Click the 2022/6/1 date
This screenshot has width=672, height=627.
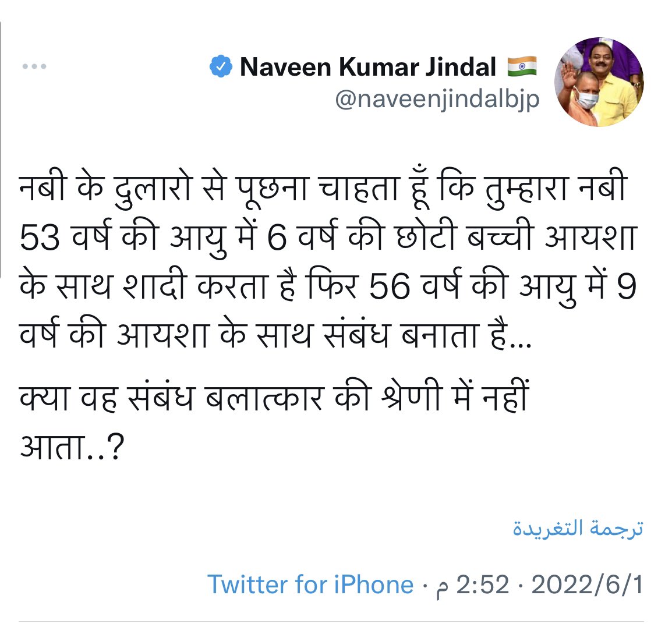pyautogui.click(x=588, y=585)
